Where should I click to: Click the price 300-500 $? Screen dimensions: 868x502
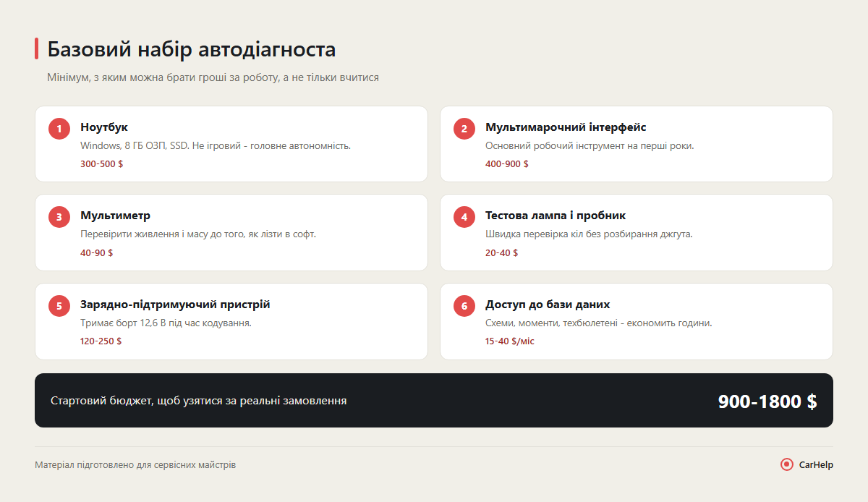(102, 164)
